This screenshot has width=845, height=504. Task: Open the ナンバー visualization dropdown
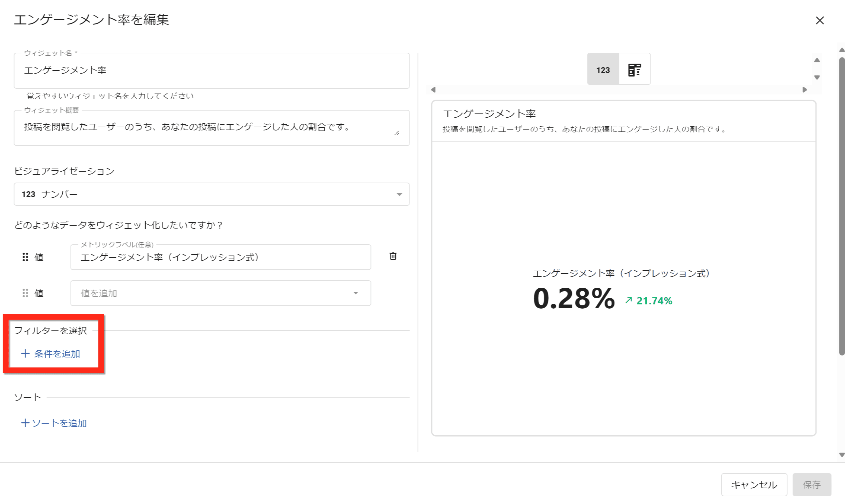(x=211, y=194)
